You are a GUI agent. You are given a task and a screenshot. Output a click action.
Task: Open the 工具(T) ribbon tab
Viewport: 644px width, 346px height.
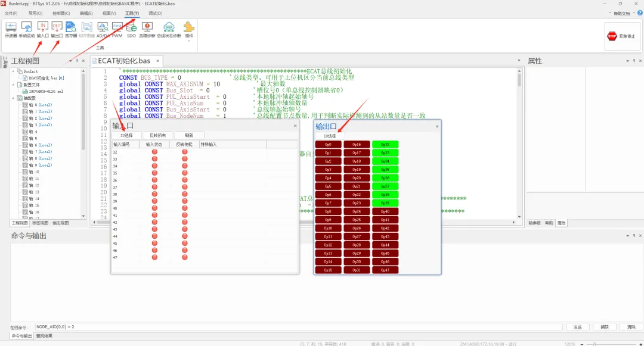pos(132,13)
